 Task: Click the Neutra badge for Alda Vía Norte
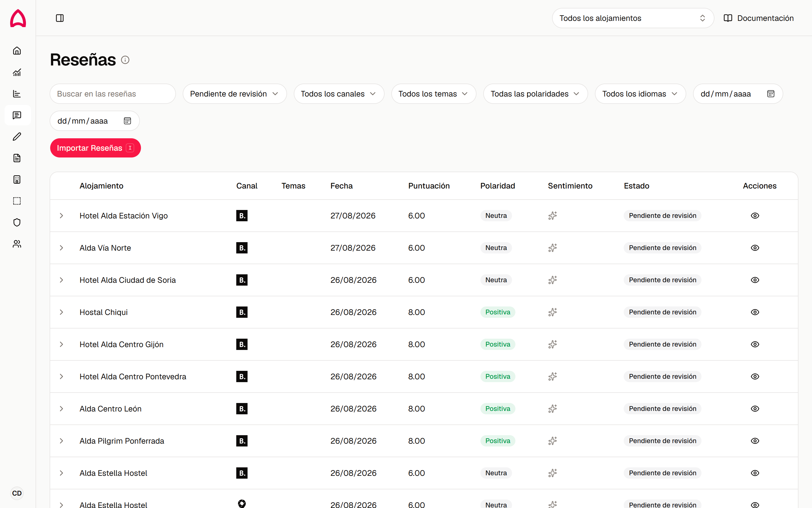coord(496,248)
